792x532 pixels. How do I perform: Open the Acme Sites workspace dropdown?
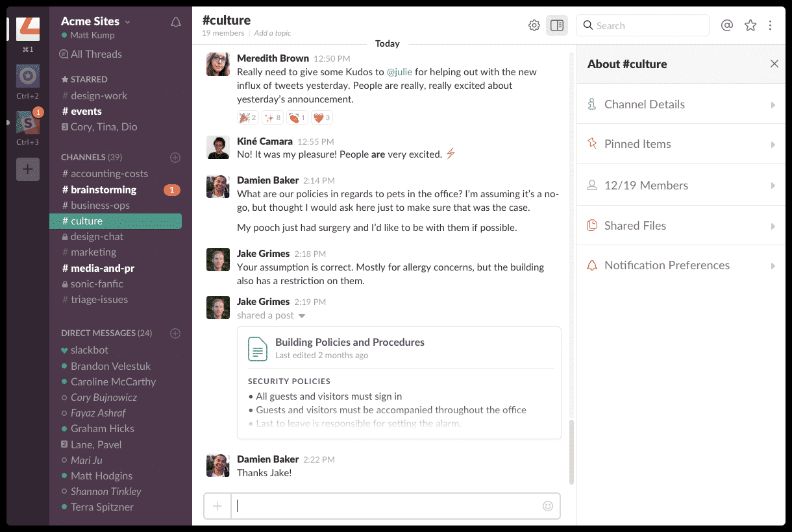95,21
